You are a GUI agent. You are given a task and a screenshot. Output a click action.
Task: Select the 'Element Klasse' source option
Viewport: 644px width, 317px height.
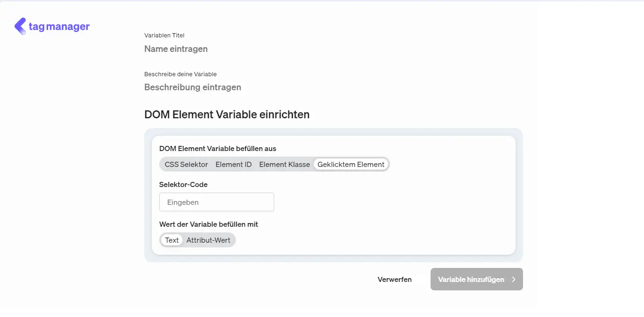pyautogui.click(x=284, y=164)
